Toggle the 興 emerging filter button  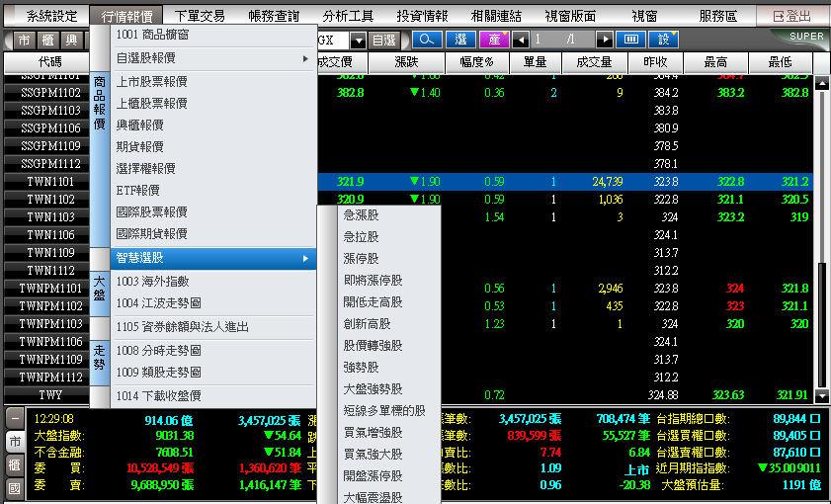[x=71, y=41]
